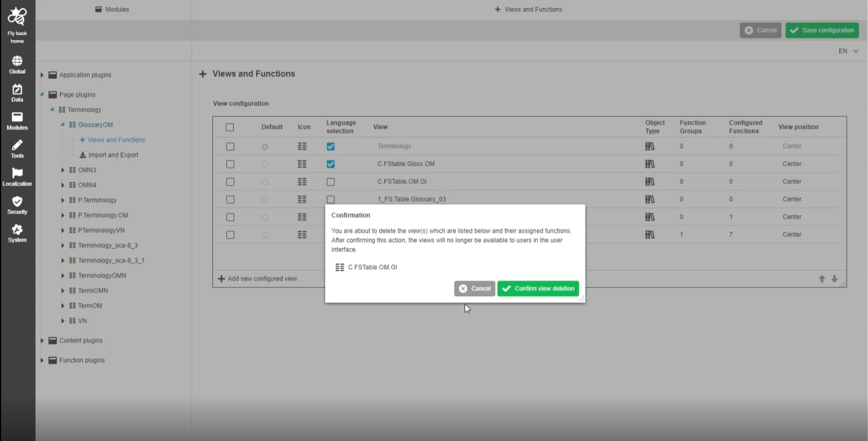Expand the OMN3 tree node

tap(63, 170)
